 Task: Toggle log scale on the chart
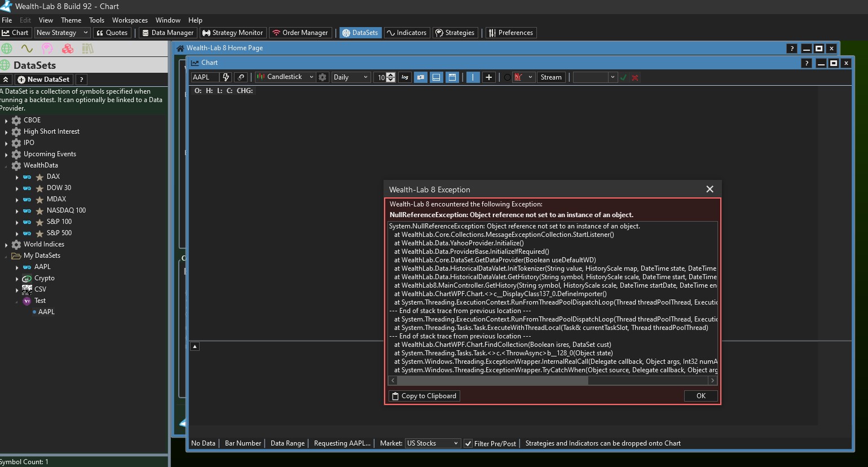click(405, 77)
